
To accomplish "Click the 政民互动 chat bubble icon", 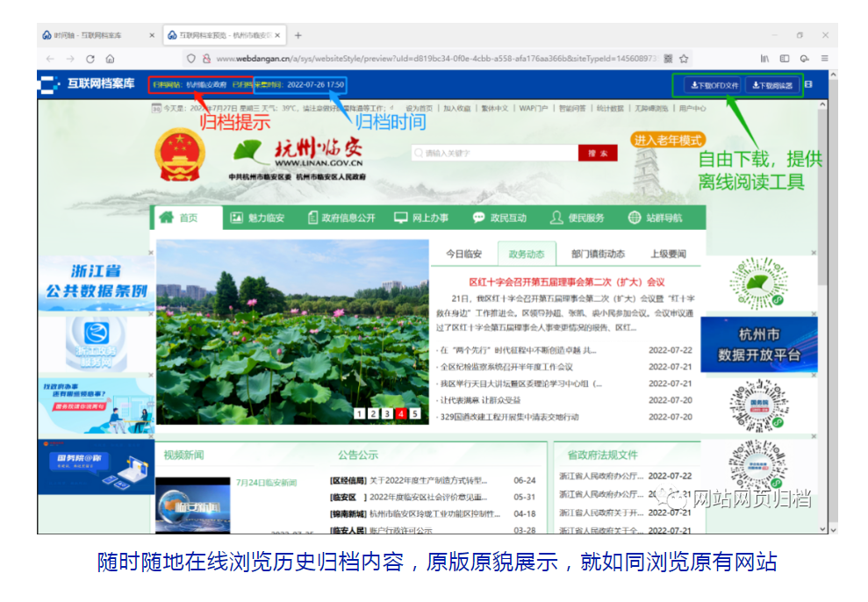I will tap(478, 218).
